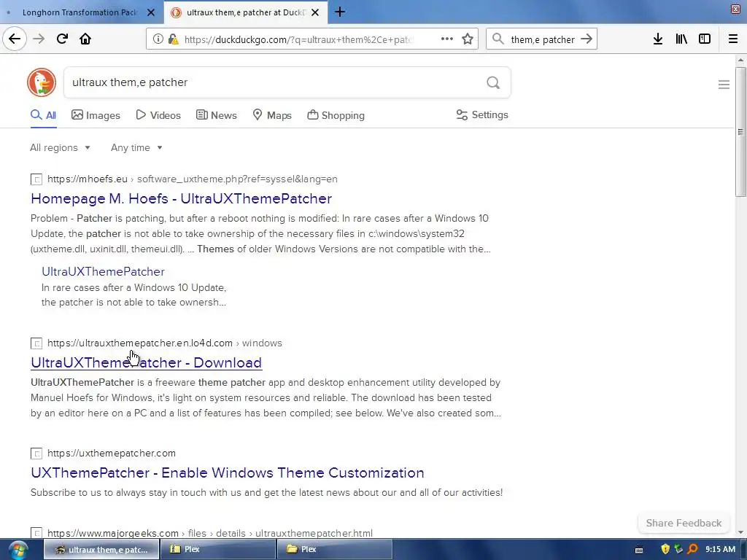Viewport: 747px width, 560px height.
Task: Switch to News results
Action: (x=216, y=115)
